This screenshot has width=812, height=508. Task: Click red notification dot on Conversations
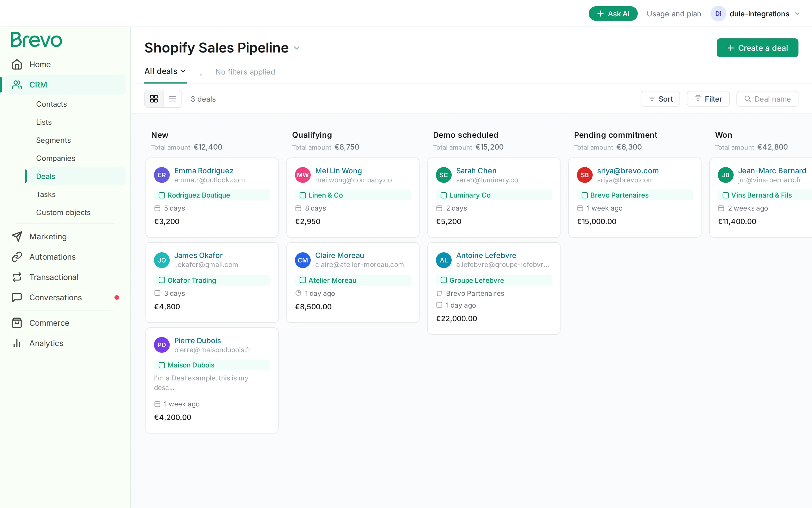coord(117,297)
